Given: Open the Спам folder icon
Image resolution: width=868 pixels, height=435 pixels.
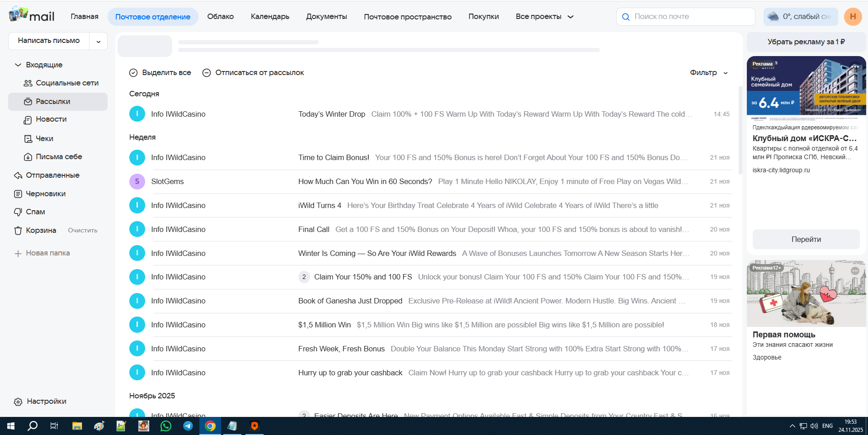Looking at the screenshot, I should click(x=18, y=212).
